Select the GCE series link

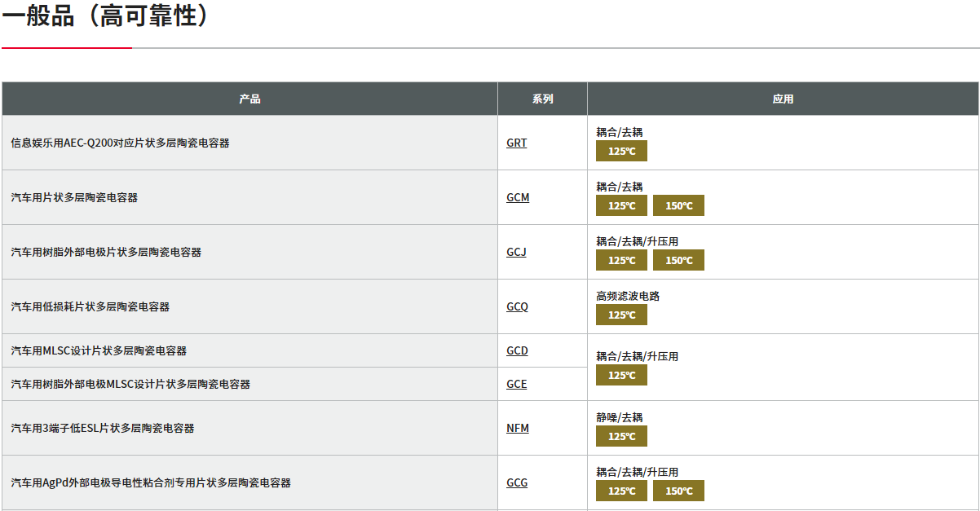tap(516, 384)
